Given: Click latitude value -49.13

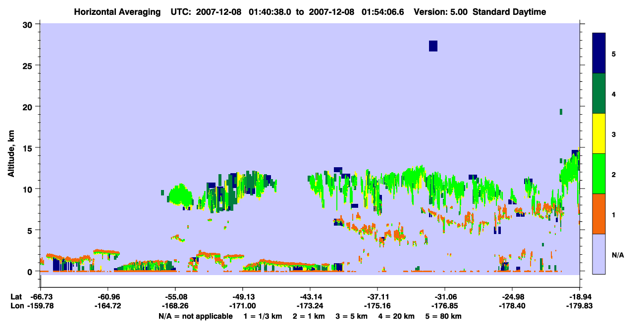Looking at the screenshot, I should 242,297.
